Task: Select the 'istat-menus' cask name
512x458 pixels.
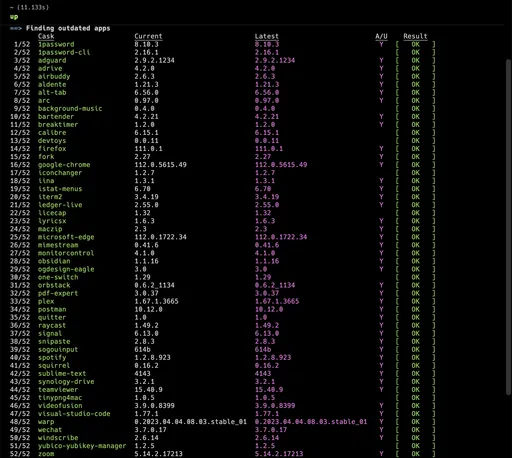Action: pyautogui.click(x=60, y=189)
